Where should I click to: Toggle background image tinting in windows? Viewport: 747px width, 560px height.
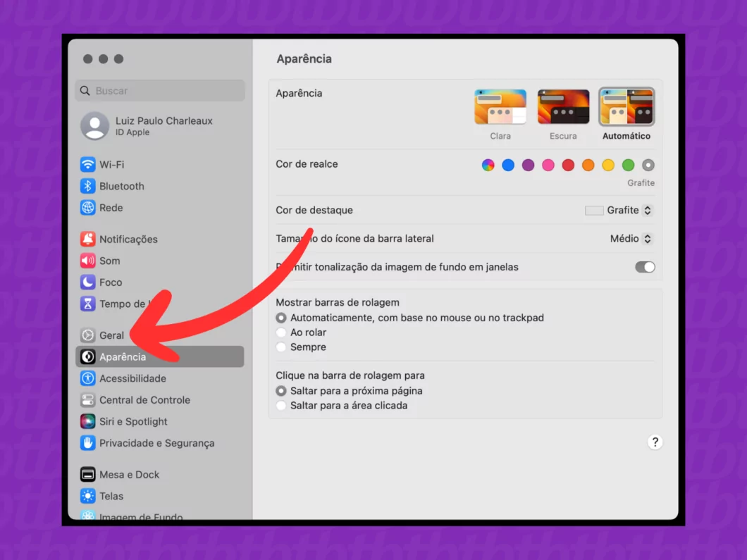point(645,267)
